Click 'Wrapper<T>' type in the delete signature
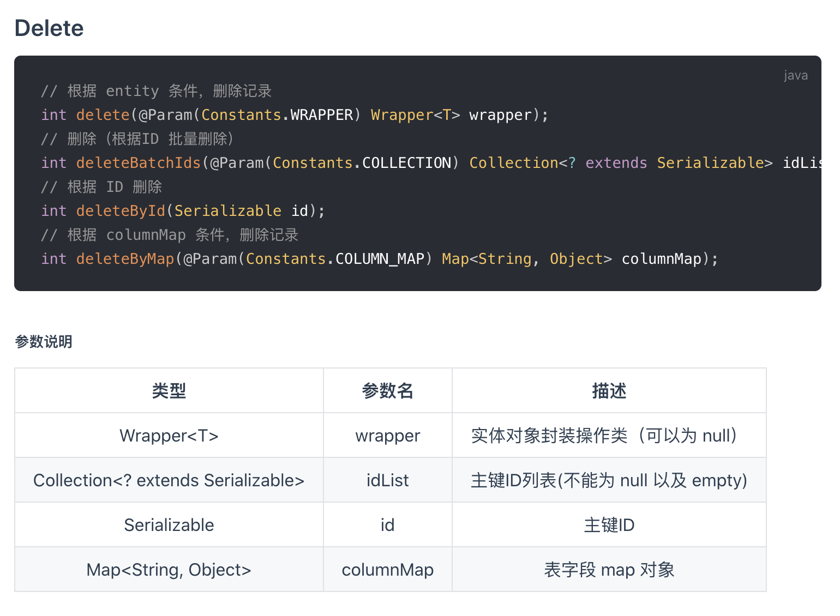Screen dimensions: 840x616 (416, 115)
